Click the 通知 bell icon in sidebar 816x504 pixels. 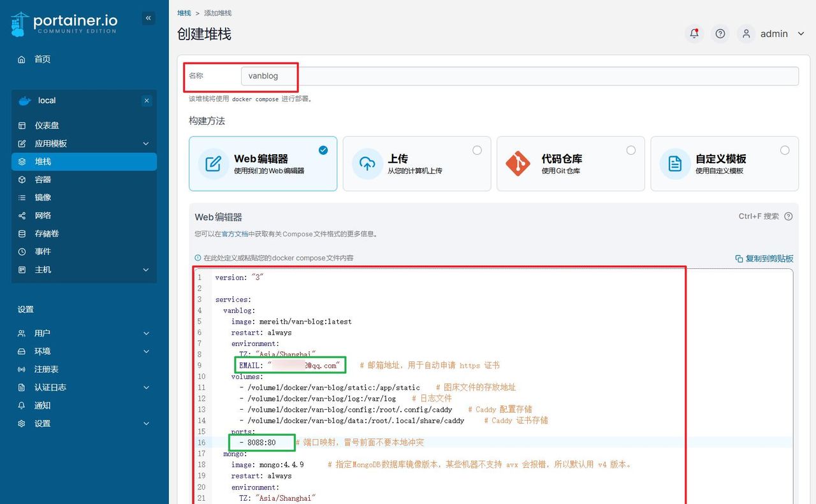click(22, 405)
